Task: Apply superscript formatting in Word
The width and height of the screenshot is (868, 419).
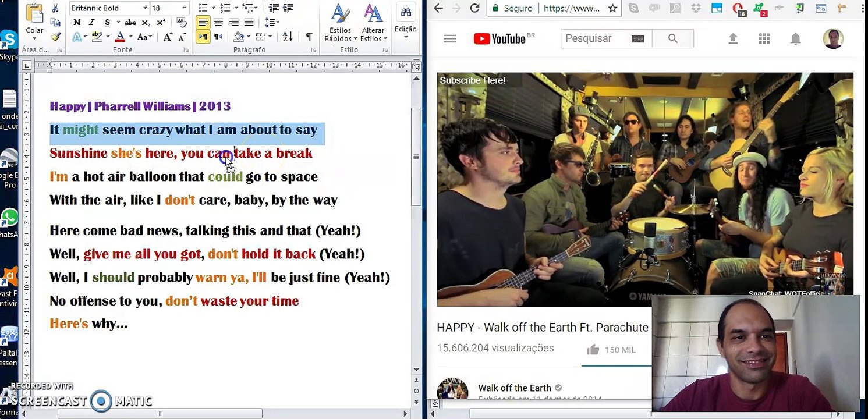Action: point(161,22)
